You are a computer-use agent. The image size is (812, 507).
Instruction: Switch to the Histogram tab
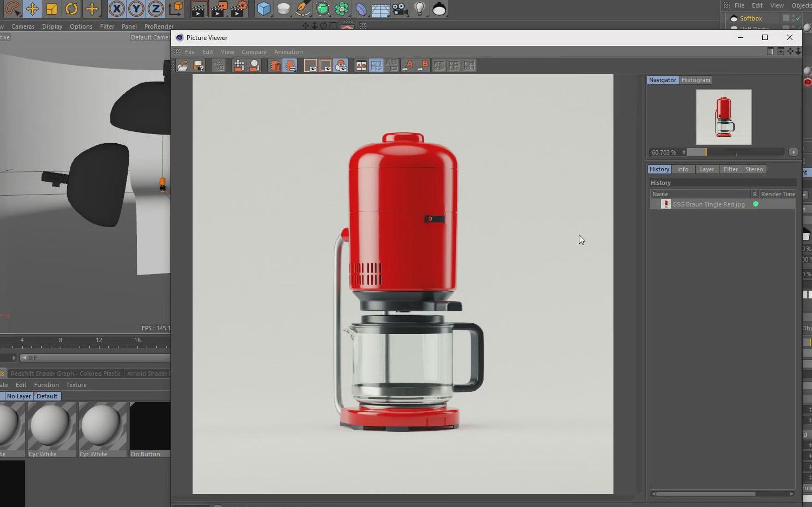pos(696,80)
